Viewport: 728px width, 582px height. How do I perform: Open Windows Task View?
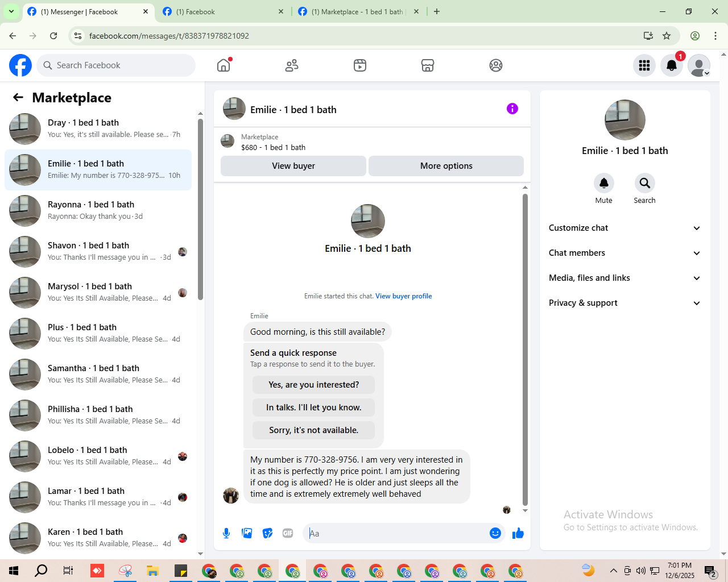[68, 571]
